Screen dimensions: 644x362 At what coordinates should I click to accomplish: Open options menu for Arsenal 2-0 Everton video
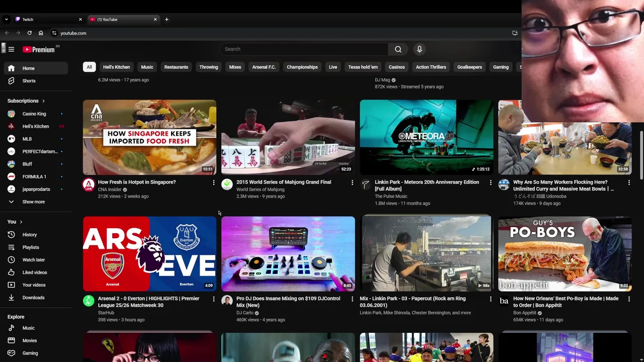213,299
